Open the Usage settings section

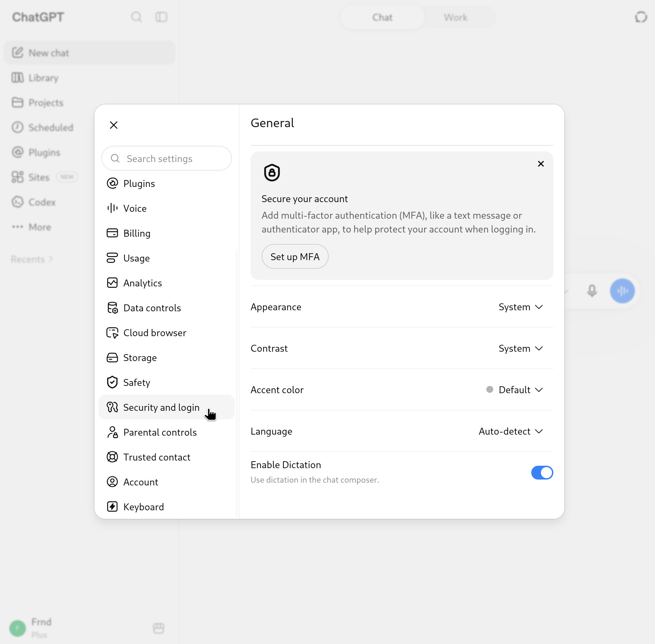[x=167, y=258]
